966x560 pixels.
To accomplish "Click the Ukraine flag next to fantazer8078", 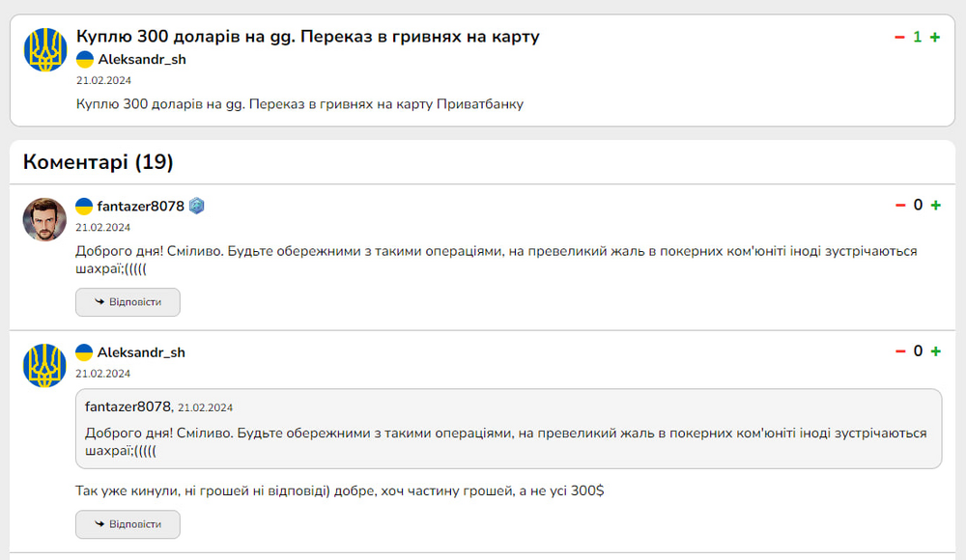I will (84, 206).
